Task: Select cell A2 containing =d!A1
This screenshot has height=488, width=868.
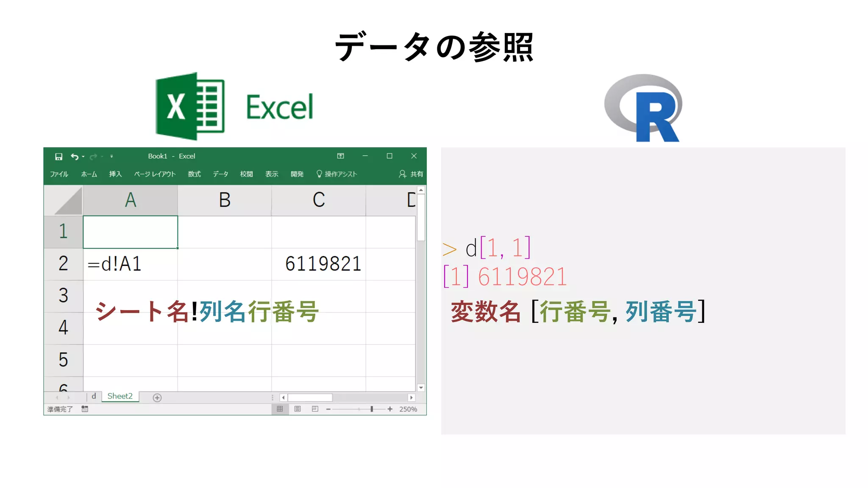Action: click(x=130, y=264)
